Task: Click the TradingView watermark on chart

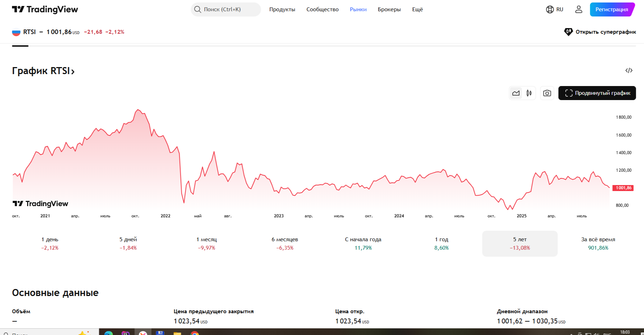Action: pyautogui.click(x=40, y=204)
